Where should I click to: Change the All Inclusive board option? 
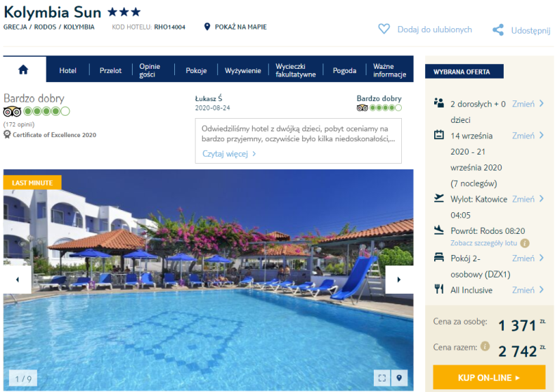click(x=528, y=289)
